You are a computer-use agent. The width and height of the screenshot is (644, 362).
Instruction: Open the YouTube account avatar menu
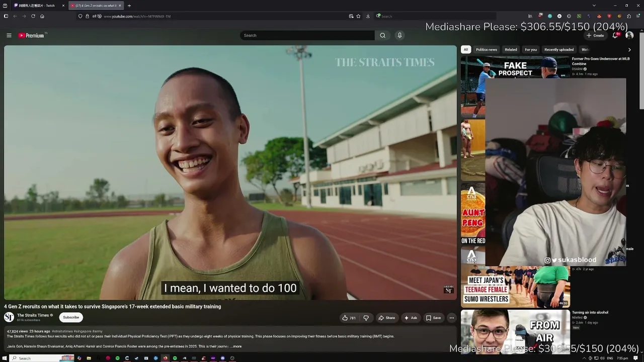629,35
